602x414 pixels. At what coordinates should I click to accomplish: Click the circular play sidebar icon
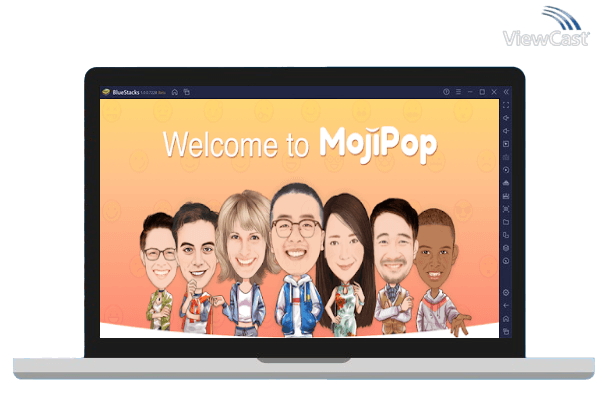(x=506, y=170)
